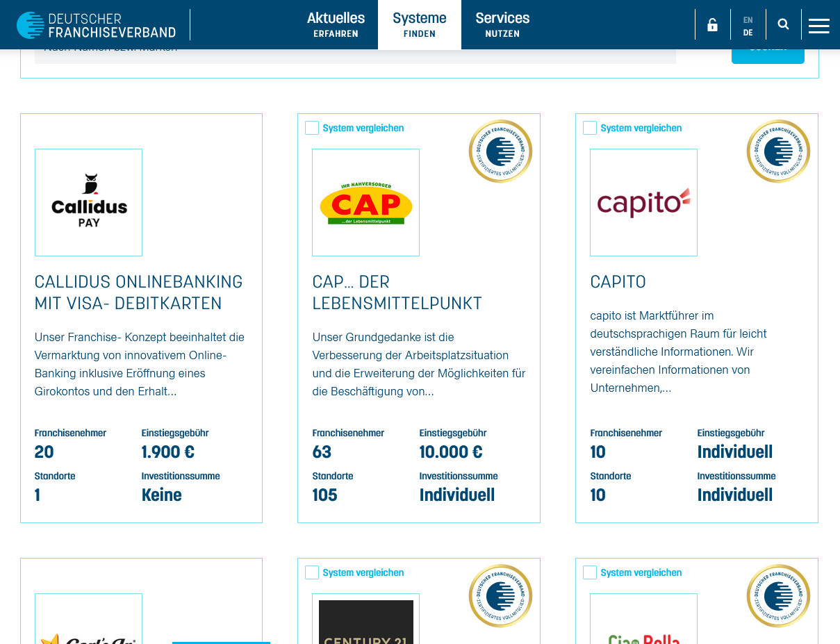Click the login padlock icon
Image resolution: width=840 pixels, height=644 pixels.
tap(712, 25)
